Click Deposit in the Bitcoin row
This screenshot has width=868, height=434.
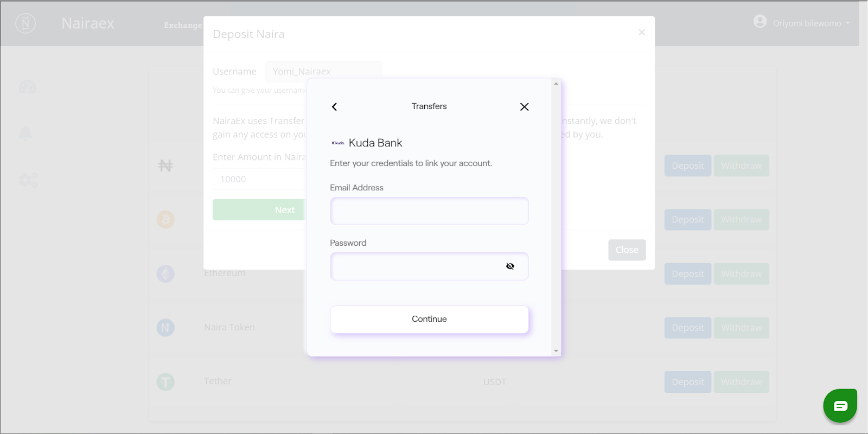688,220
